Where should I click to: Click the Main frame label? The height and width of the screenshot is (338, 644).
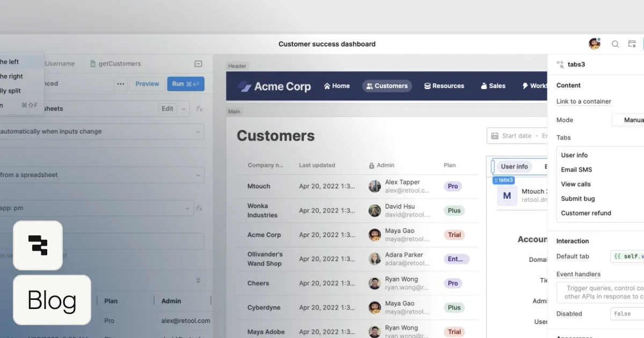coord(234,112)
